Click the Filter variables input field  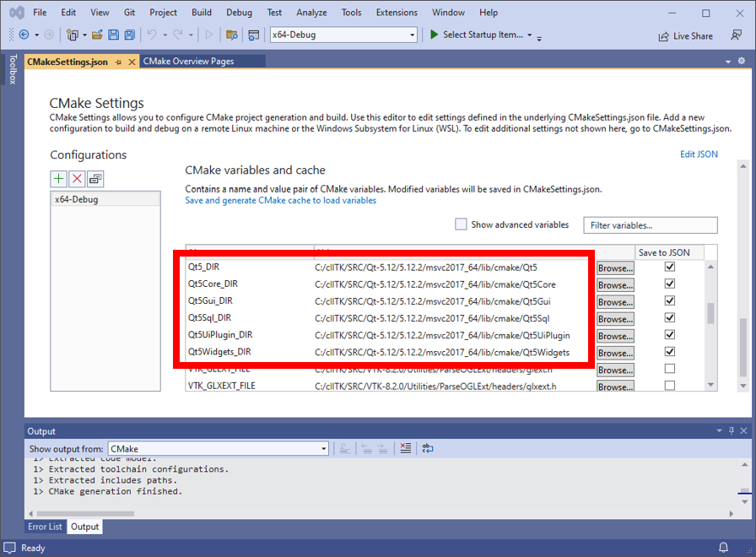click(x=651, y=225)
